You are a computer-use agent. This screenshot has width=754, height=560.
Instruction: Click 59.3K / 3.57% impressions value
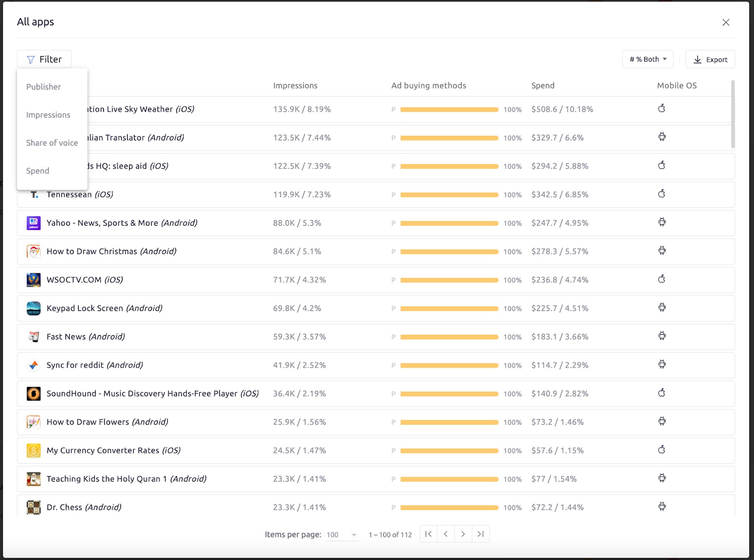coord(300,337)
